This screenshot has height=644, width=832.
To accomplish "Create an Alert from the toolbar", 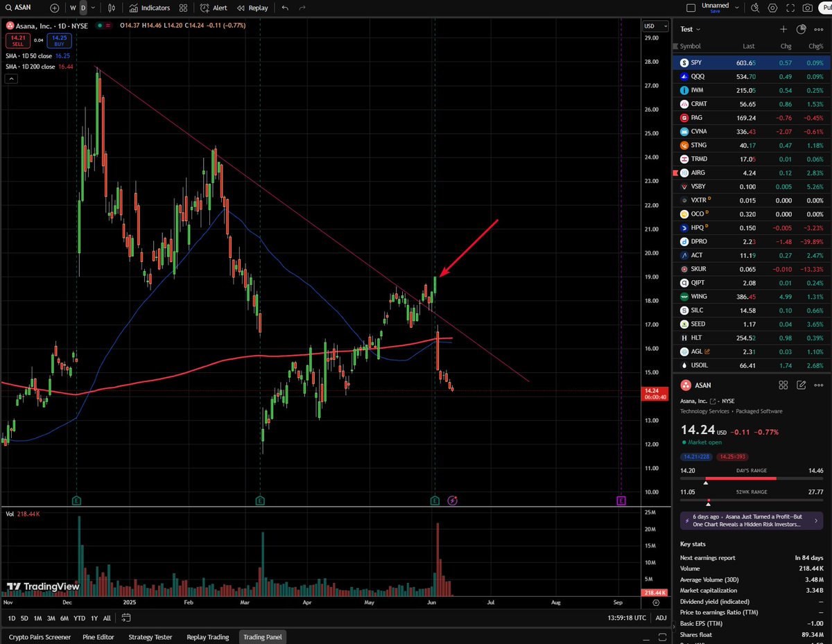I will tap(214, 8).
